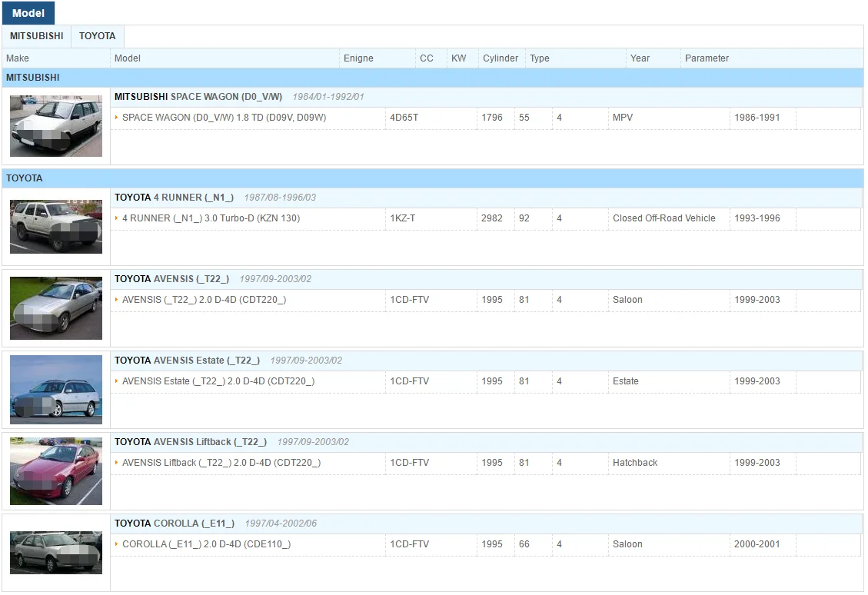Image resolution: width=868 pixels, height=595 pixels.
Task: Open TOYOTA AVENSIS Estate (_T22_) heading
Action: pos(187,361)
